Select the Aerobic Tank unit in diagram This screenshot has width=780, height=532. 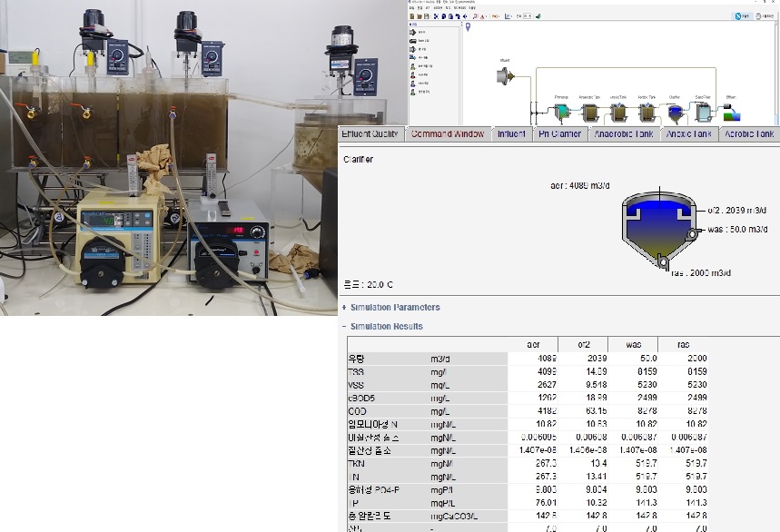(647, 113)
